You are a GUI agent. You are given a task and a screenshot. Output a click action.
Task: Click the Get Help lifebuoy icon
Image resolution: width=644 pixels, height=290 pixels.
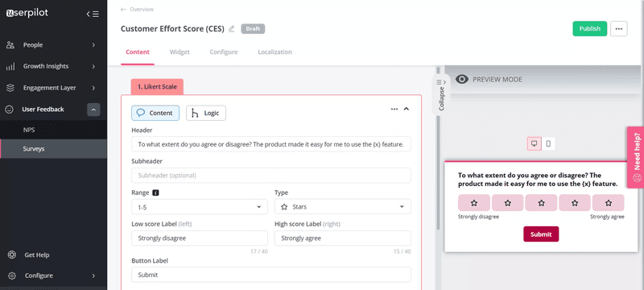pyautogui.click(x=11, y=255)
